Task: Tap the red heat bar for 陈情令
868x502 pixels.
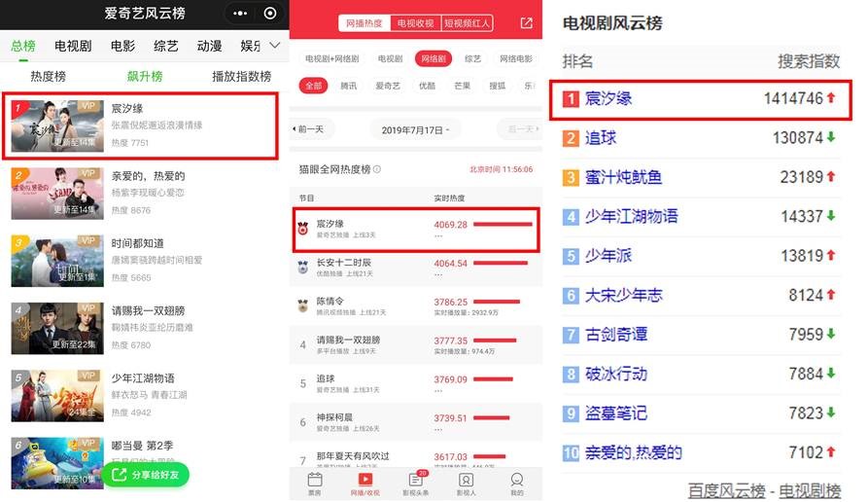Action: click(497, 302)
